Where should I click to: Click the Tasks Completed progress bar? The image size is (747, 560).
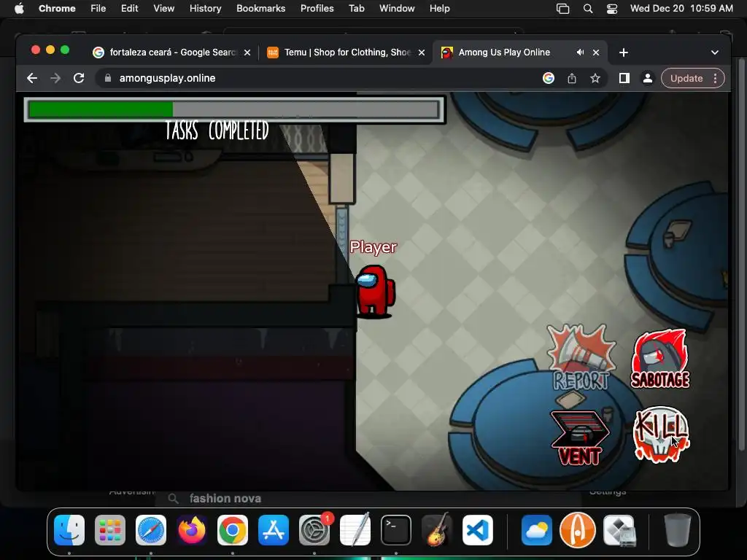[234, 109]
